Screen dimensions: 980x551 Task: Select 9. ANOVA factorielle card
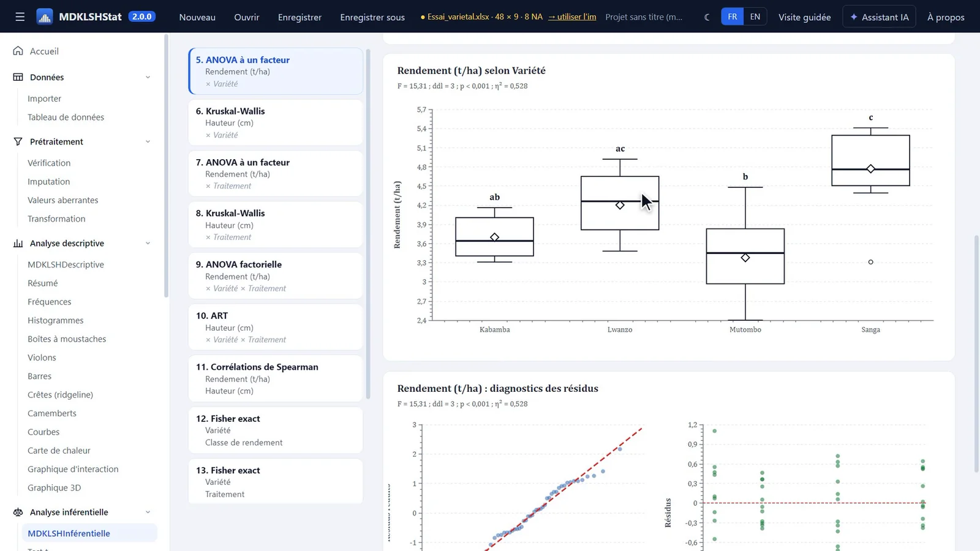tap(276, 276)
